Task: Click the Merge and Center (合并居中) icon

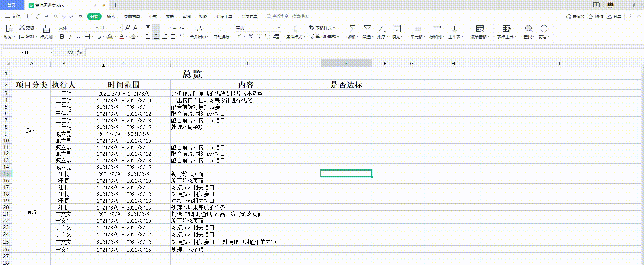Action: 199,29
